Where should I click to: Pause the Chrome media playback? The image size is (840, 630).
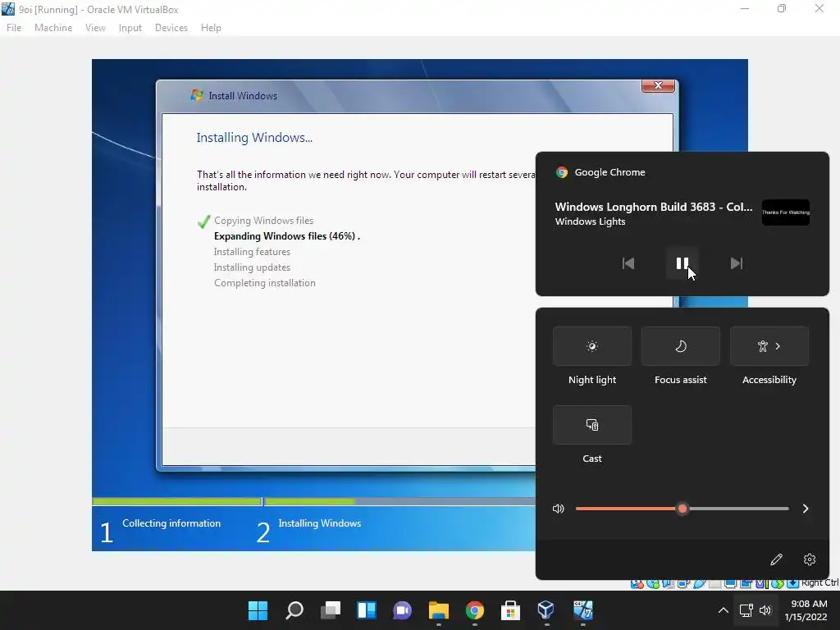(x=682, y=263)
